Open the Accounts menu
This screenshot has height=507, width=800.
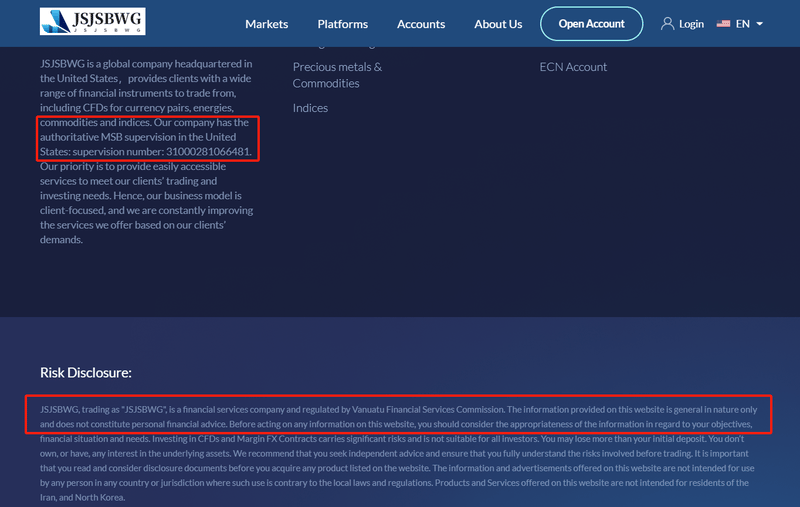point(421,24)
